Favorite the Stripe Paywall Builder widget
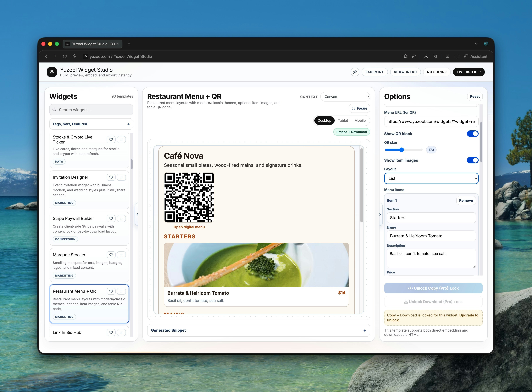Viewport: 532px width, 392px height. [111, 219]
